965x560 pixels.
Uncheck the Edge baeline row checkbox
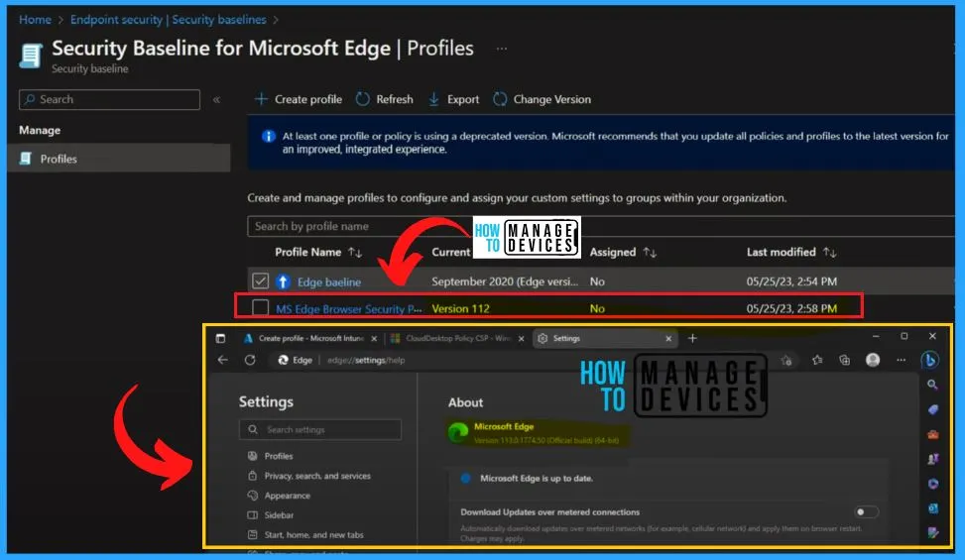pyautogui.click(x=260, y=280)
